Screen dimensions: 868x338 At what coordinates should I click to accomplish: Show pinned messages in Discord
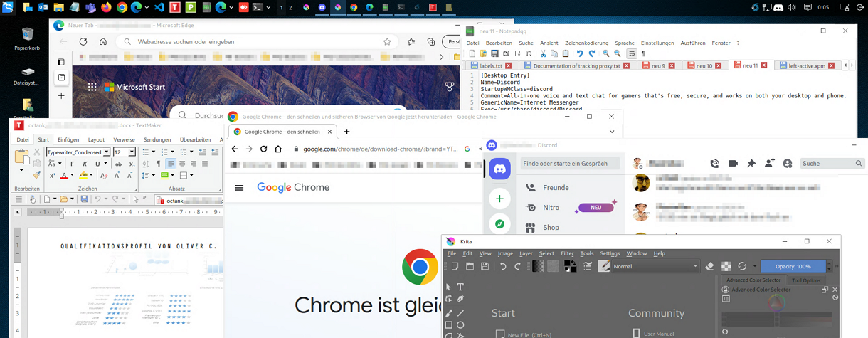(751, 163)
